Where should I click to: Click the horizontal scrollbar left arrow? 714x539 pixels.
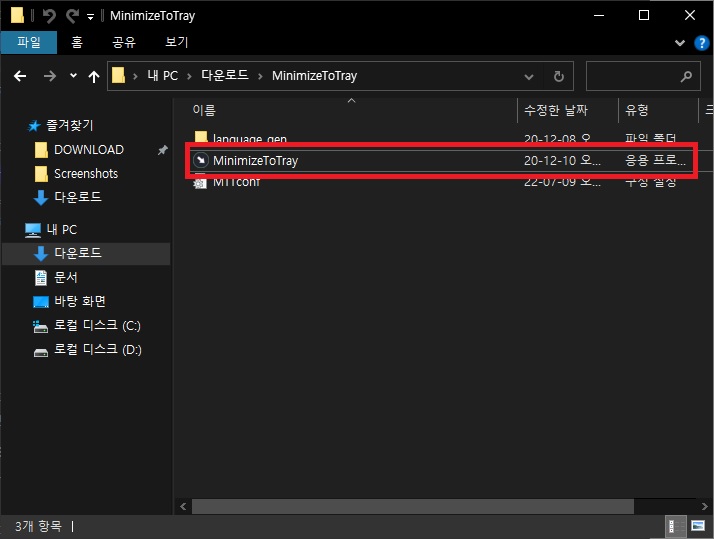coord(183,506)
